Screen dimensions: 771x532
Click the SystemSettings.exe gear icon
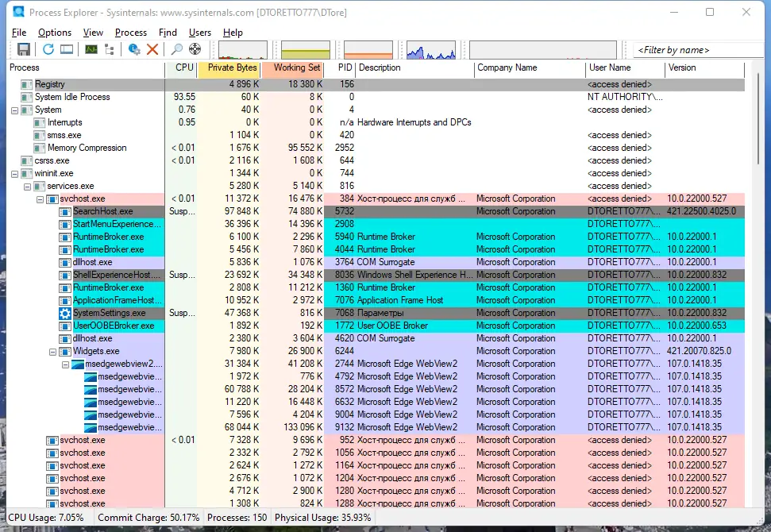65,313
